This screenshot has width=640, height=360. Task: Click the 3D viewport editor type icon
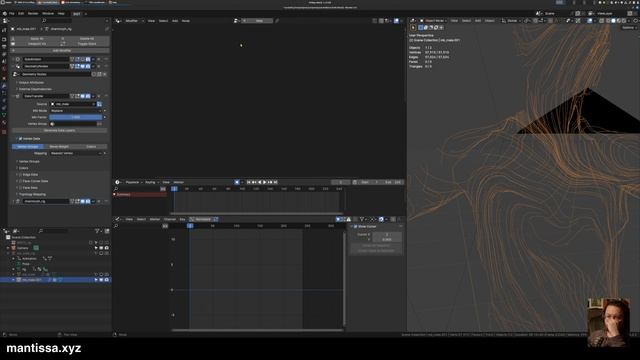[x=413, y=20]
